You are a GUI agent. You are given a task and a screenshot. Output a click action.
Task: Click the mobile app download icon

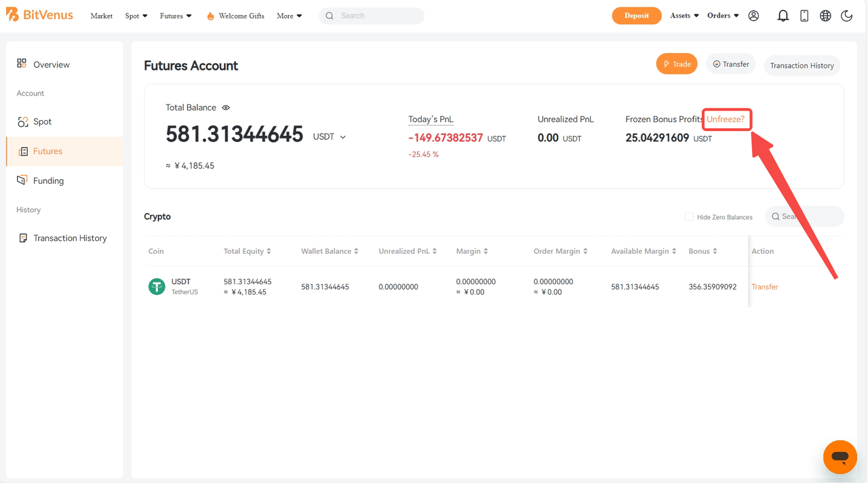804,16
